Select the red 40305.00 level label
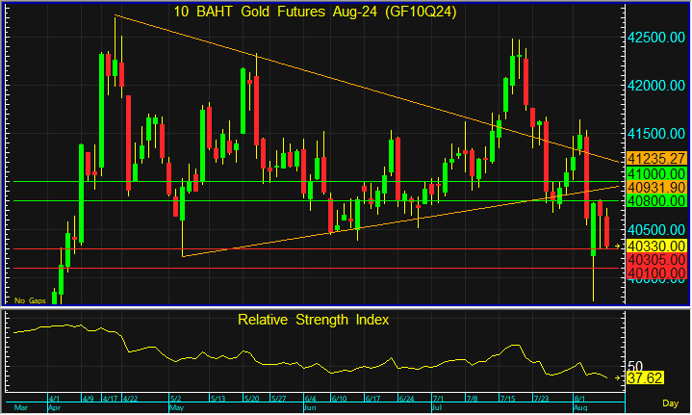This screenshot has height=415, width=692. (656, 259)
